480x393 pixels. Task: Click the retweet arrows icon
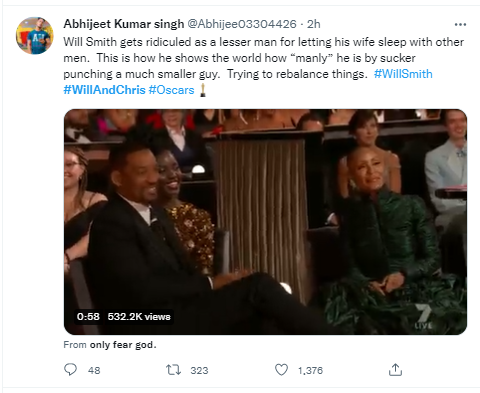pos(173,370)
